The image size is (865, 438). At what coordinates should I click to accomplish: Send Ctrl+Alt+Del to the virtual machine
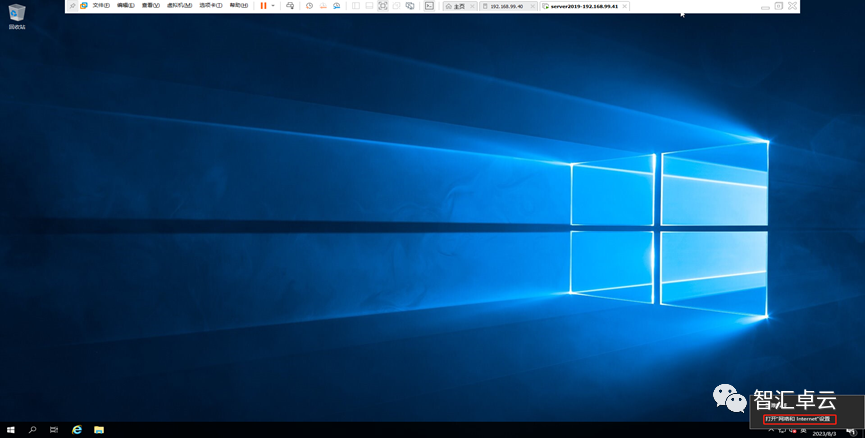[290, 6]
